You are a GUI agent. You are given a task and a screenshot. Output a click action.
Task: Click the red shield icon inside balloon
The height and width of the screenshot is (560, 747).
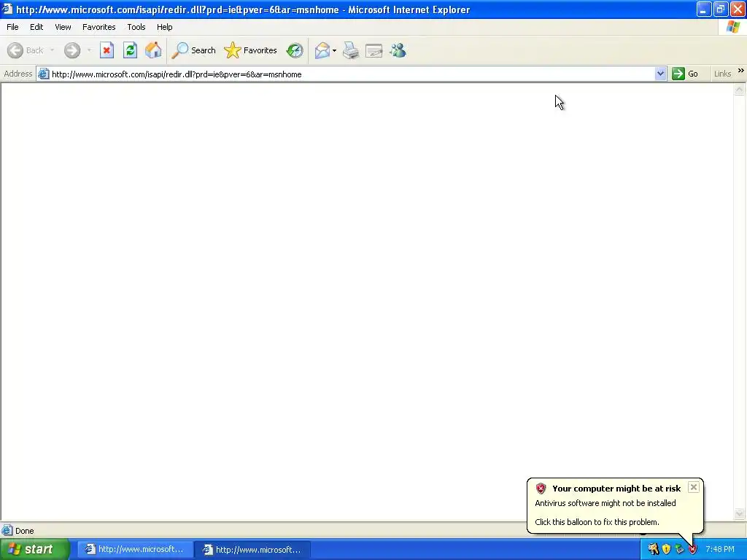pyautogui.click(x=541, y=488)
